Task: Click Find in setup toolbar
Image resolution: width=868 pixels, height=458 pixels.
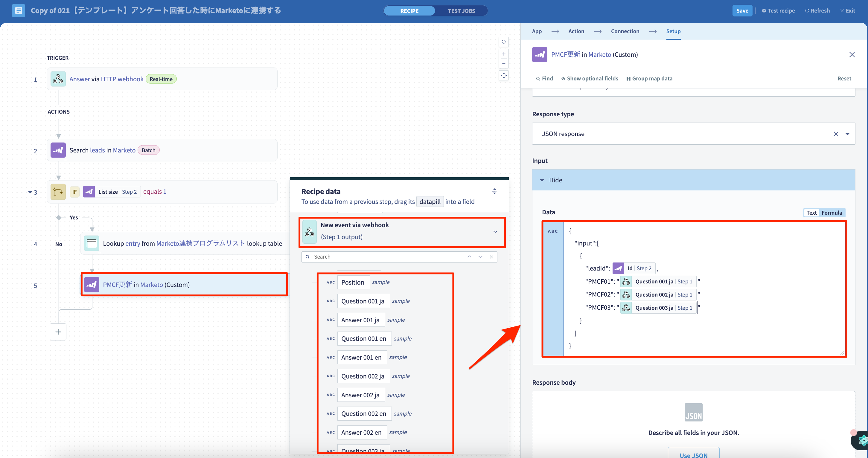Action: click(x=545, y=78)
